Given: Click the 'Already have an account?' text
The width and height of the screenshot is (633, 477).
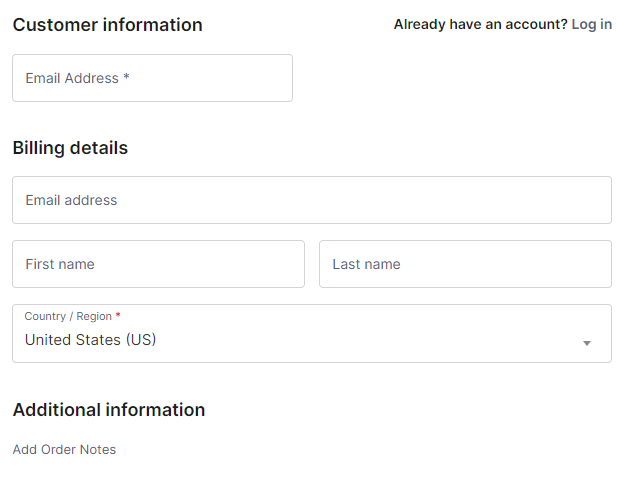Looking at the screenshot, I should pyautogui.click(x=480, y=24).
